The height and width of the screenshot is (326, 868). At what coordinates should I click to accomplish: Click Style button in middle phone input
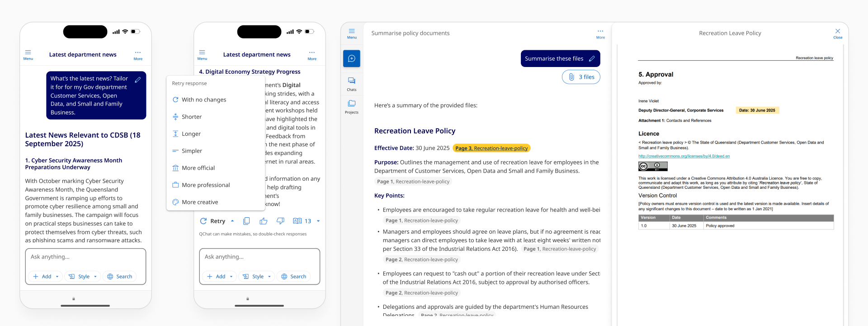click(253, 277)
